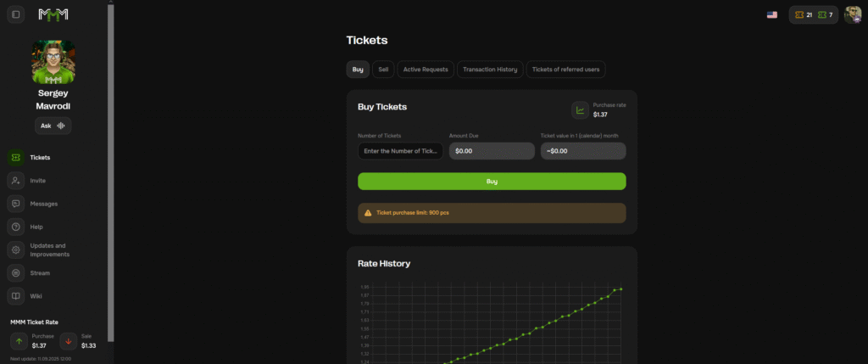Switch to the Sell tab
Image resolution: width=868 pixels, height=364 pixels.
pyautogui.click(x=383, y=70)
